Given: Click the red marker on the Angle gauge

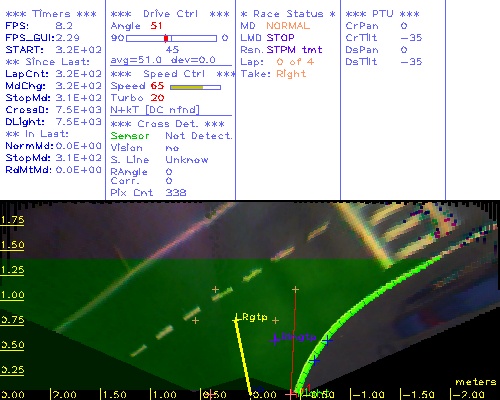Looking at the screenshot, I should [166, 38].
